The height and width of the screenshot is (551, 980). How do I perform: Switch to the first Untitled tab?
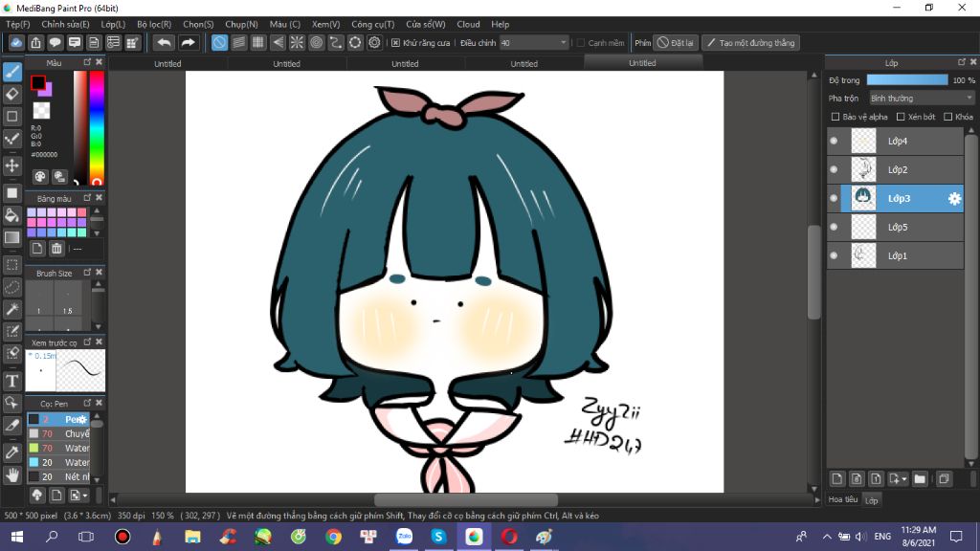click(x=167, y=64)
